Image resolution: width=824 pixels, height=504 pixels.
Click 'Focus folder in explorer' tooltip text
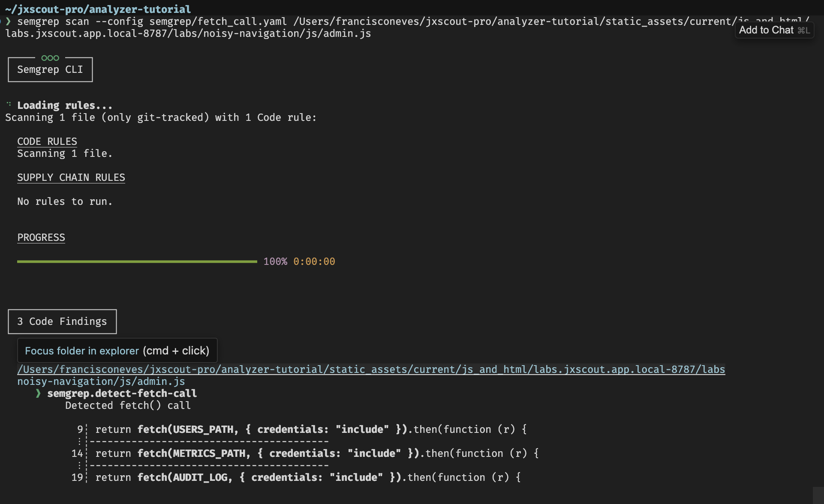[x=81, y=351]
